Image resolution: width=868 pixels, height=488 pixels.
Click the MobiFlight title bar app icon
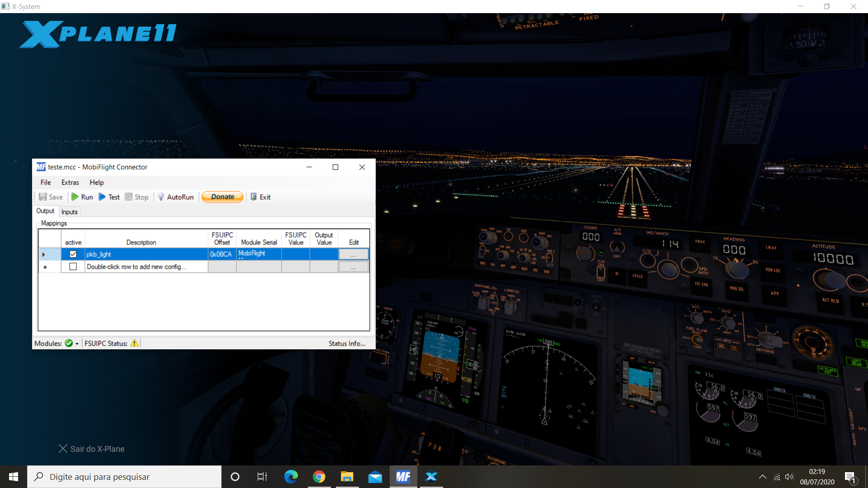click(x=41, y=167)
